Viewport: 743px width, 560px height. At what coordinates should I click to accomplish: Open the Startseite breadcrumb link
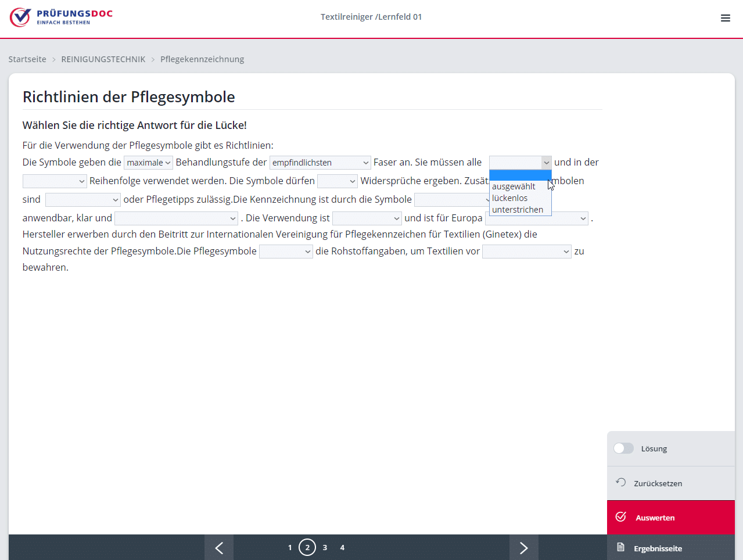(x=27, y=59)
